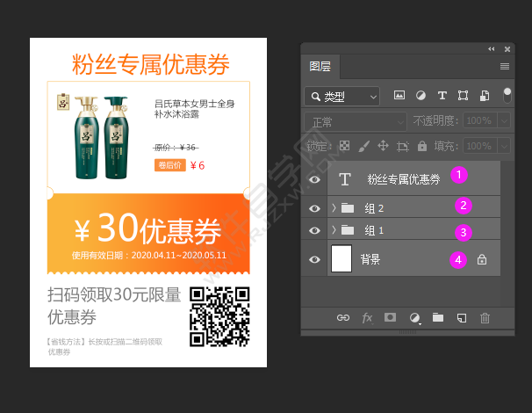The width and height of the screenshot is (532, 413).
Task: Filter for smart object layers
Action: tap(485, 96)
